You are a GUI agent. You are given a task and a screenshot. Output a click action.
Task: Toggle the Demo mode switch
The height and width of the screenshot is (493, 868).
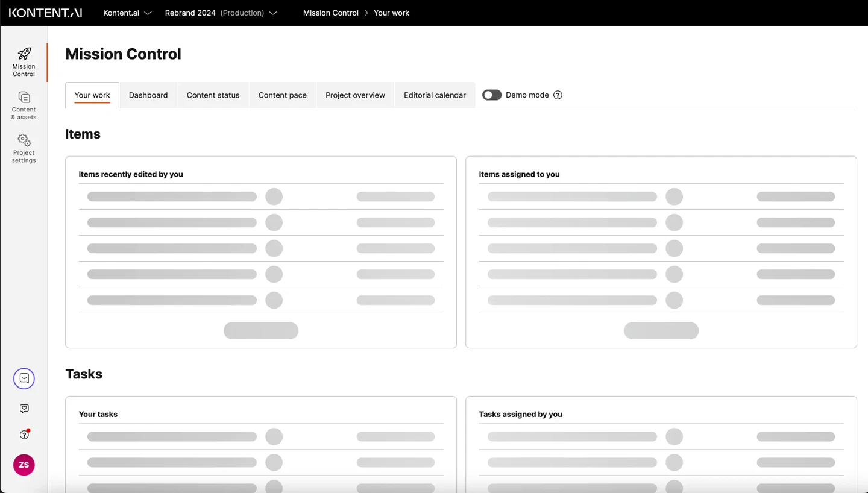tap(492, 95)
